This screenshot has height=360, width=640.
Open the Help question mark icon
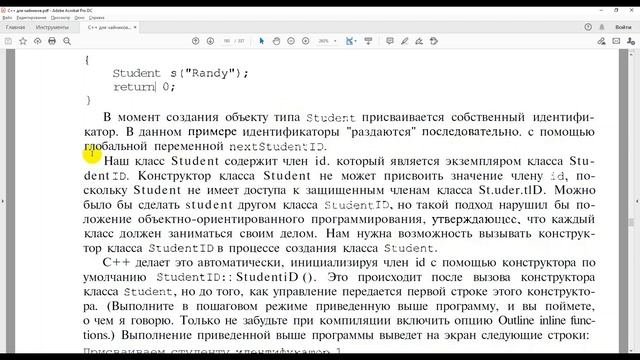(588, 27)
